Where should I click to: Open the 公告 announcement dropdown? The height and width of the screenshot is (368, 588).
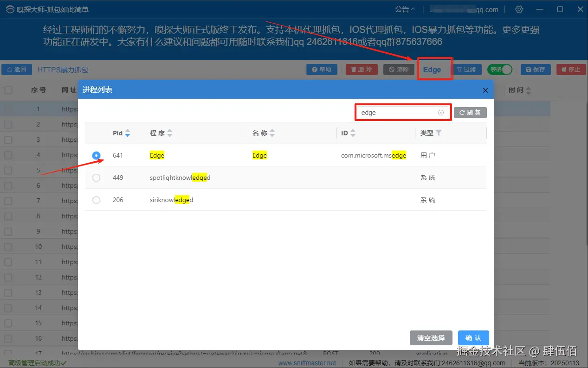pos(406,9)
